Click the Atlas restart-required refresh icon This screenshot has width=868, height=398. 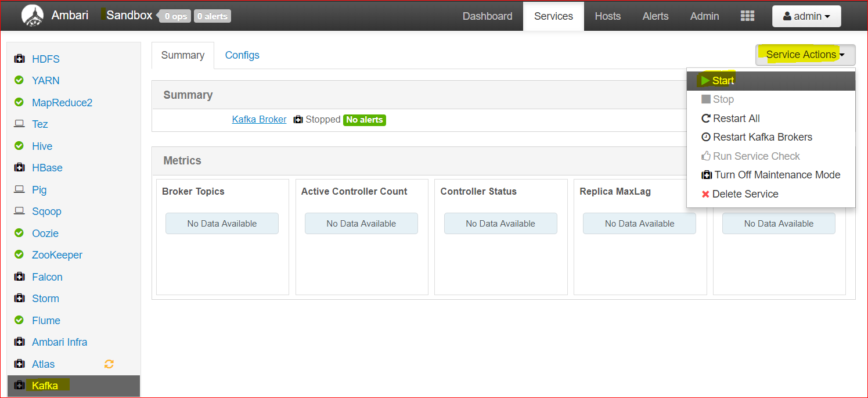coord(109,364)
